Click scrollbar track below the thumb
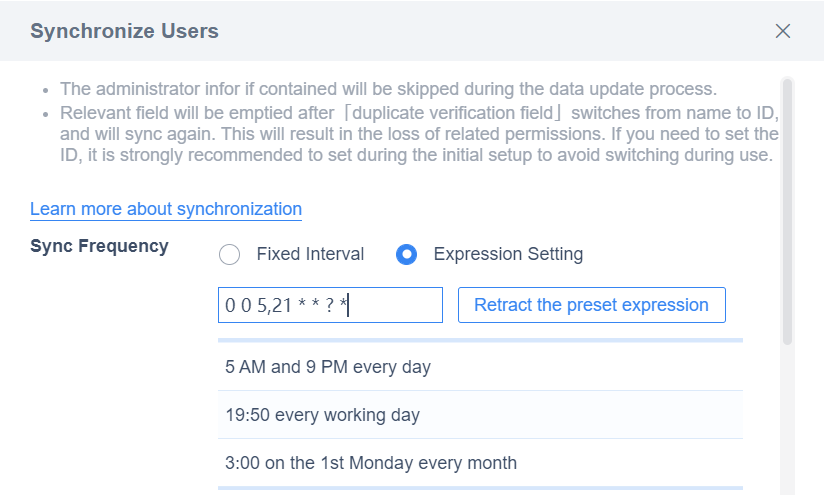The height and width of the screenshot is (495, 824). (x=787, y=420)
